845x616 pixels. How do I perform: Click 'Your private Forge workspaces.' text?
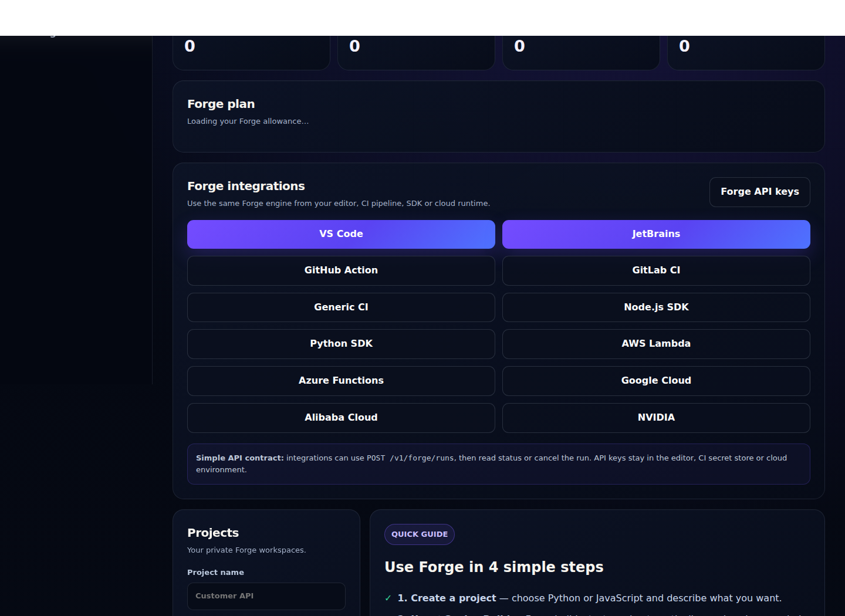[x=246, y=550]
